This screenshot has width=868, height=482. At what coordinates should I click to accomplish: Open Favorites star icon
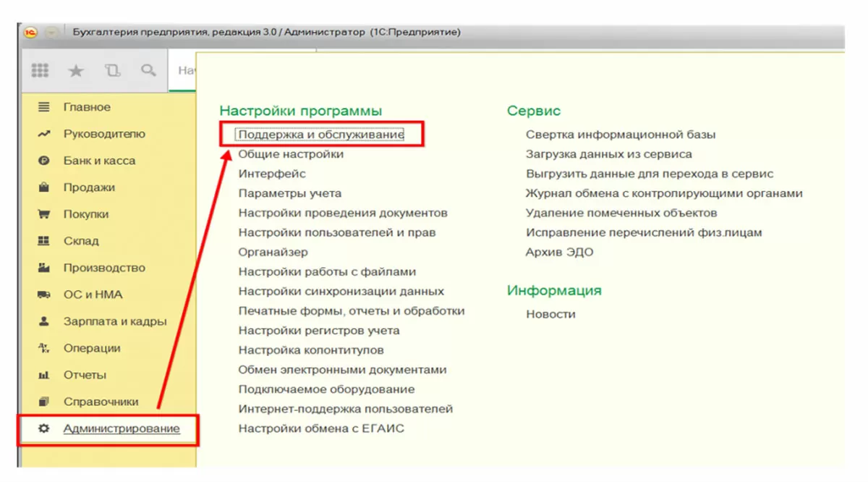pyautogui.click(x=76, y=70)
